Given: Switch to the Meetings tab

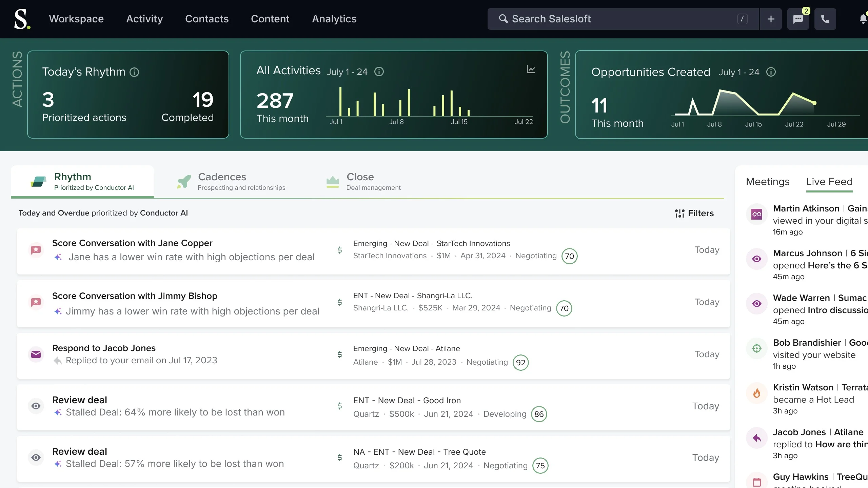Looking at the screenshot, I should [x=768, y=182].
